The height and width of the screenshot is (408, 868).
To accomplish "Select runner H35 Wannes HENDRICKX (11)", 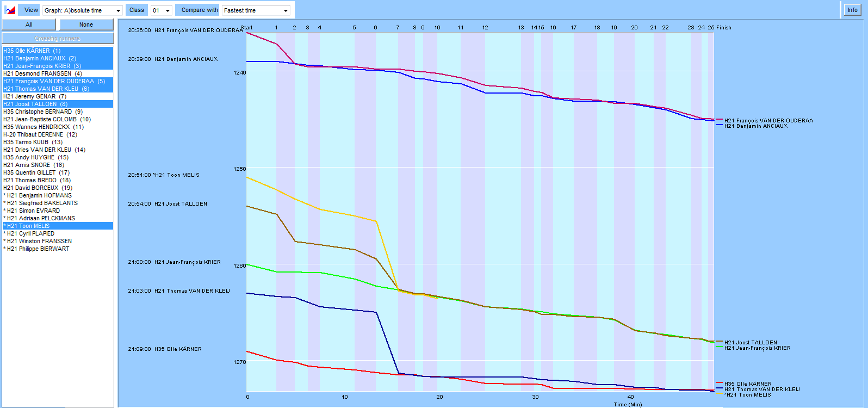I will (58, 127).
